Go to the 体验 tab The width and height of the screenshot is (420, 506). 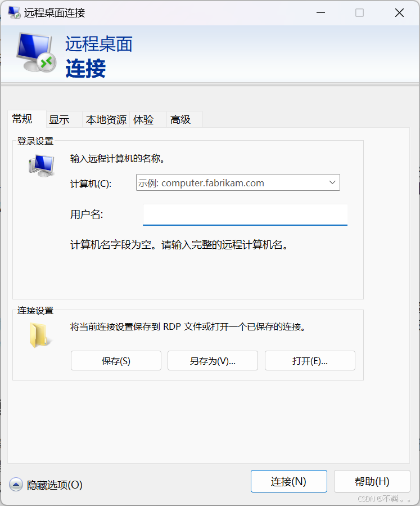pyautogui.click(x=143, y=120)
